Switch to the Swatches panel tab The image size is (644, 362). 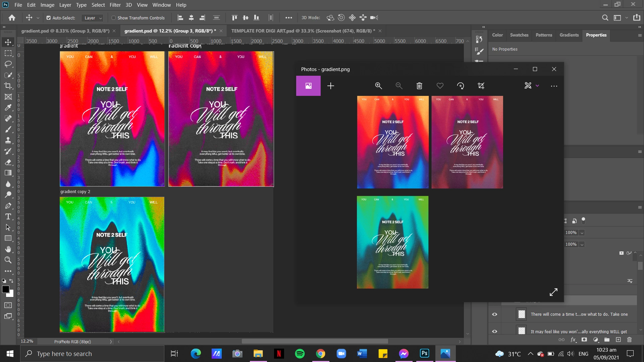[x=519, y=35]
